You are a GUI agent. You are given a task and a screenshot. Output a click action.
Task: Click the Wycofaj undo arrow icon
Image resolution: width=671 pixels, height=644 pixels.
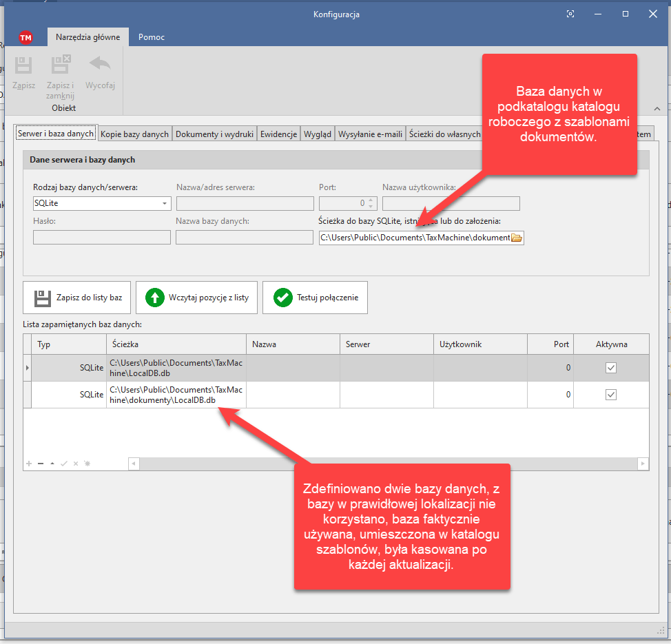click(100, 66)
